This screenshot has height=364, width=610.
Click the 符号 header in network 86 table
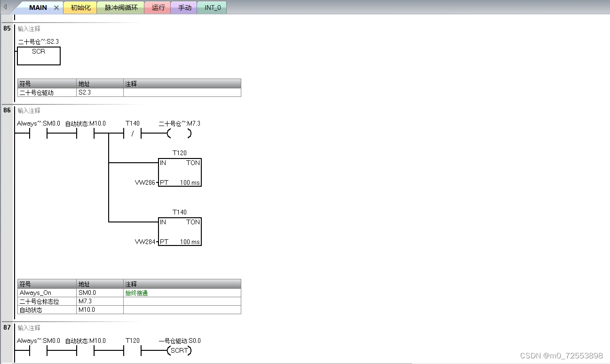click(47, 284)
